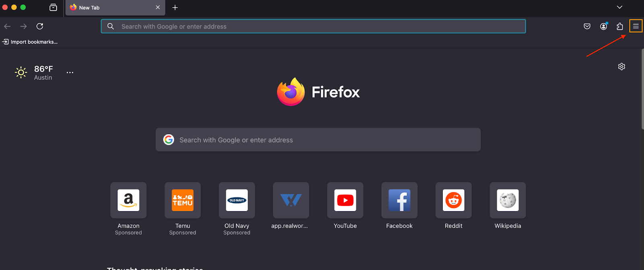The height and width of the screenshot is (270, 644).
Task: Focus the URL address bar
Action: tap(313, 26)
